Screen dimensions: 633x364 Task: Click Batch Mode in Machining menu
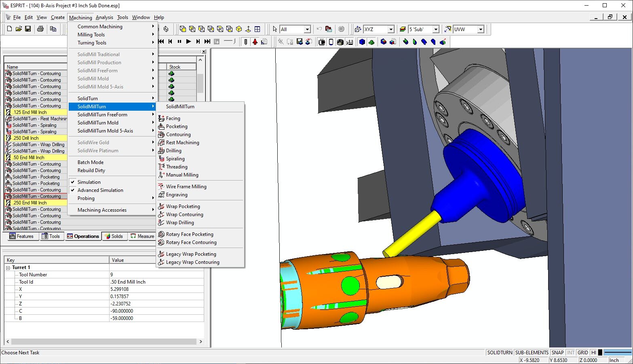pos(112,162)
